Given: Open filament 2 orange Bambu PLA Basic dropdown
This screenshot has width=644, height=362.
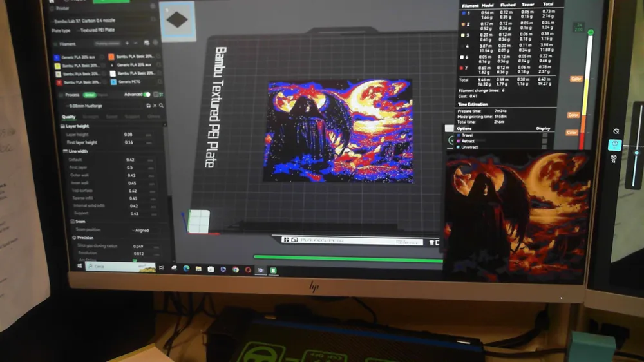Looking at the screenshot, I should pyautogui.click(x=135, y=56).
